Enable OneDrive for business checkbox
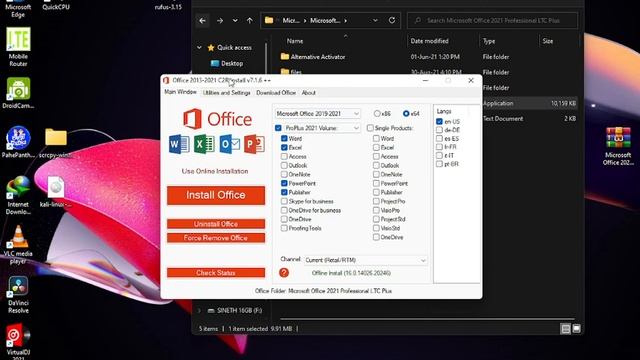Viewport: 640px width, 360px height. click(x=284, y=210)
